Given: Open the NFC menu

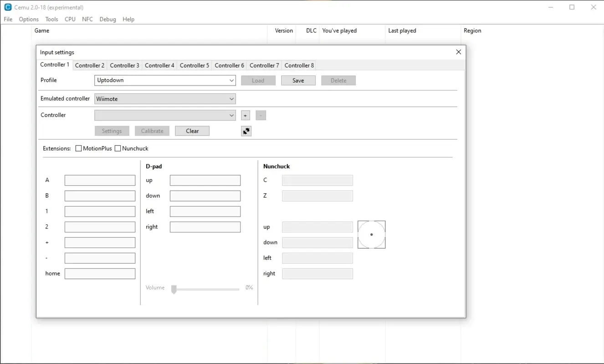Looking at the screenshot, I should (x=87, y=19).
